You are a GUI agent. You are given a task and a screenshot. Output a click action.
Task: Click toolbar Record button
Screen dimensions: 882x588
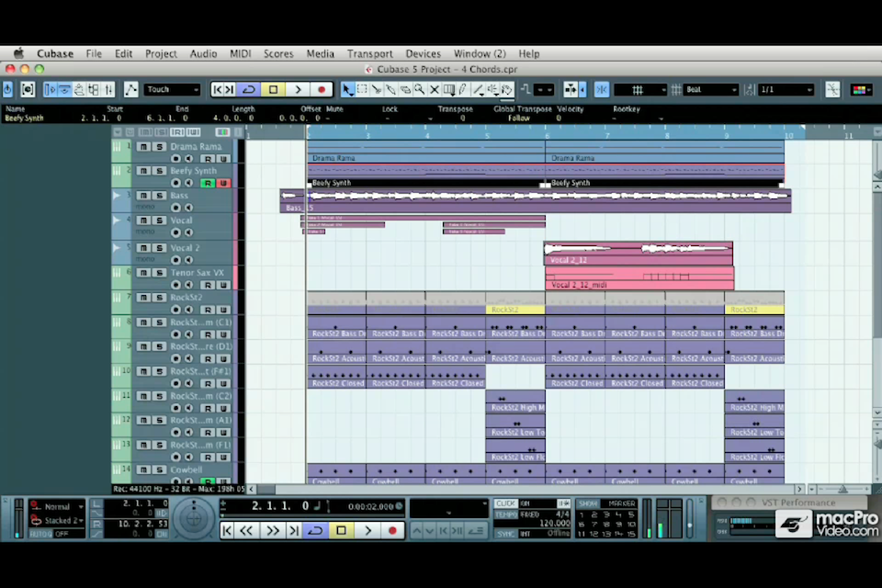[322, 89]
